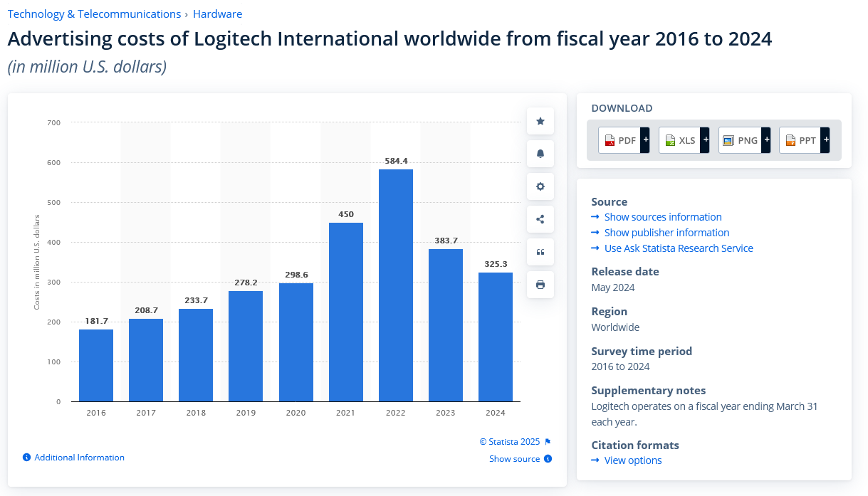Click the 584.4 value label
Image resolution: width=868 pixels, height=496 pixels.
(x=396, y=161)
